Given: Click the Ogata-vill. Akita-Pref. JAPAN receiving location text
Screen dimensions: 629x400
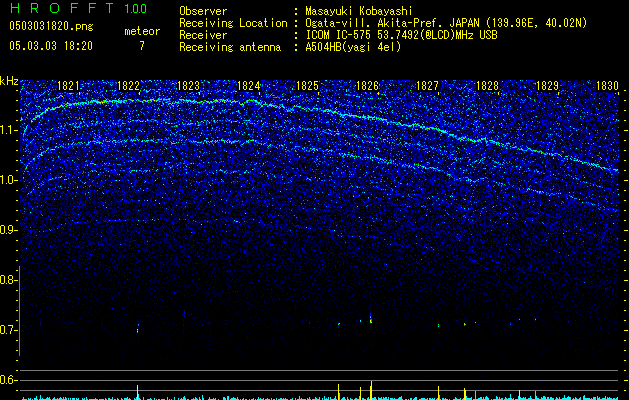Looking at the screenshot, I should 446,23.
